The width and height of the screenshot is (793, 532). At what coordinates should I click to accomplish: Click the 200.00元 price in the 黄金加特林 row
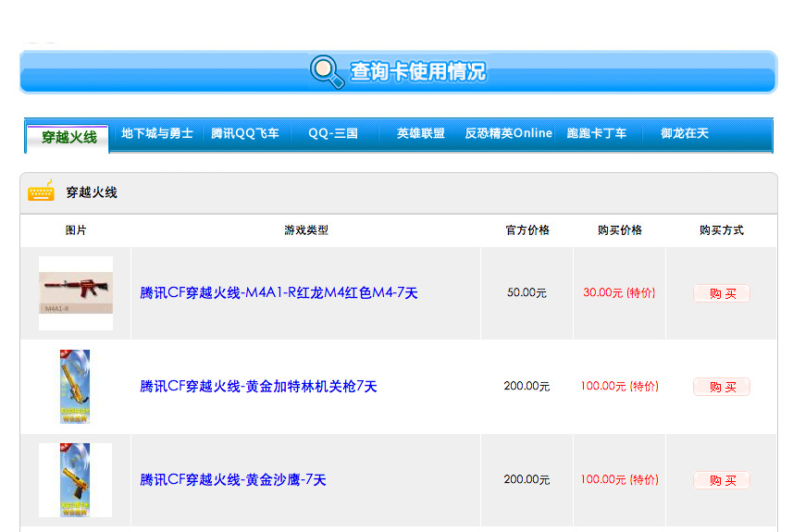tap(527, 387)
